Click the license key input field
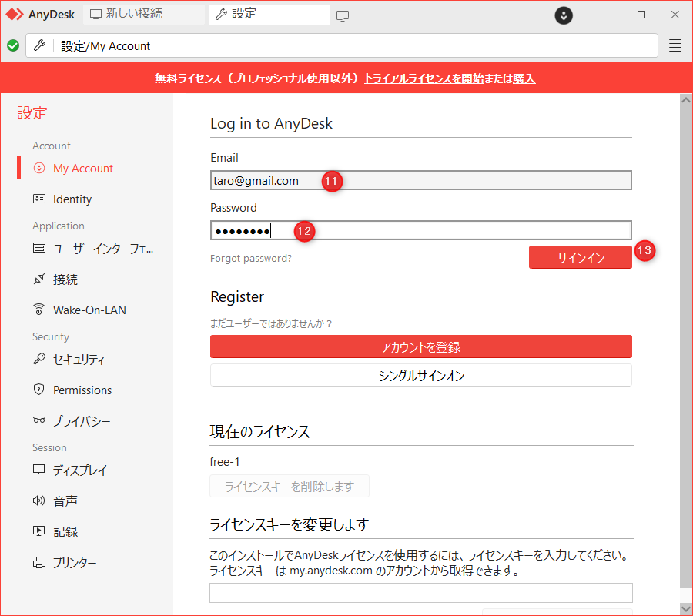Screen dimensions: 693x616 (420, 593)
